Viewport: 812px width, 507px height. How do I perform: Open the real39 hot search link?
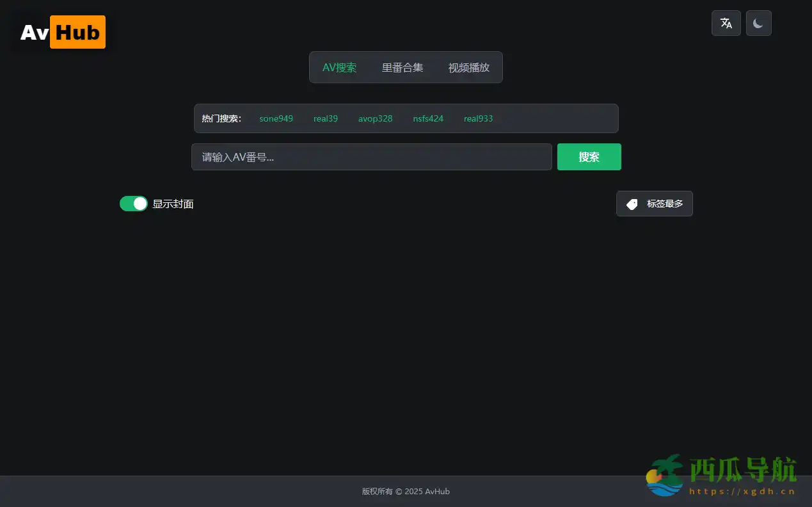pyautogui.click(x=325, y=118)
